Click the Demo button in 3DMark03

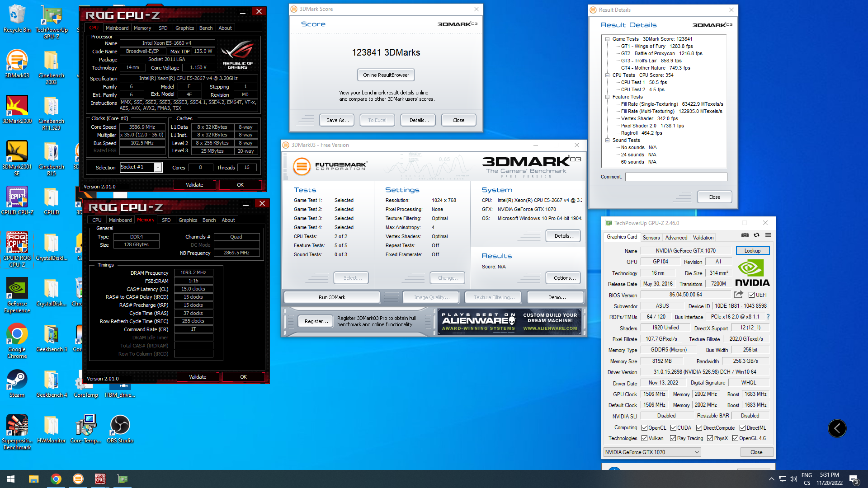pos(557,297)
